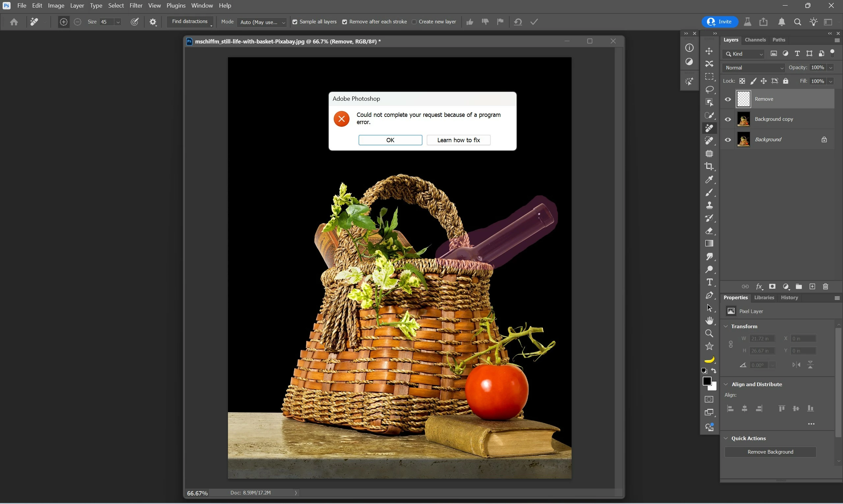Image resolution: width=843 pixels, height=504 pixels.
Task: Open the Filter menu
Action: pos(136,6)
